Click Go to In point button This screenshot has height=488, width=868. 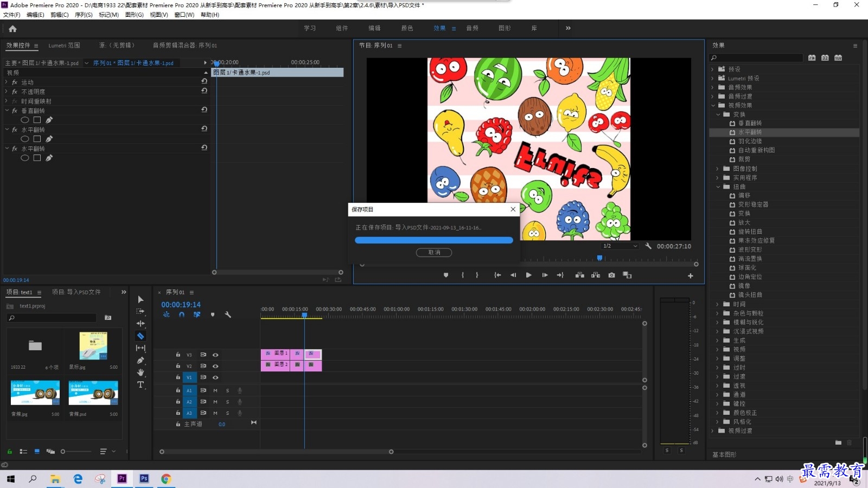pos(497,275)
